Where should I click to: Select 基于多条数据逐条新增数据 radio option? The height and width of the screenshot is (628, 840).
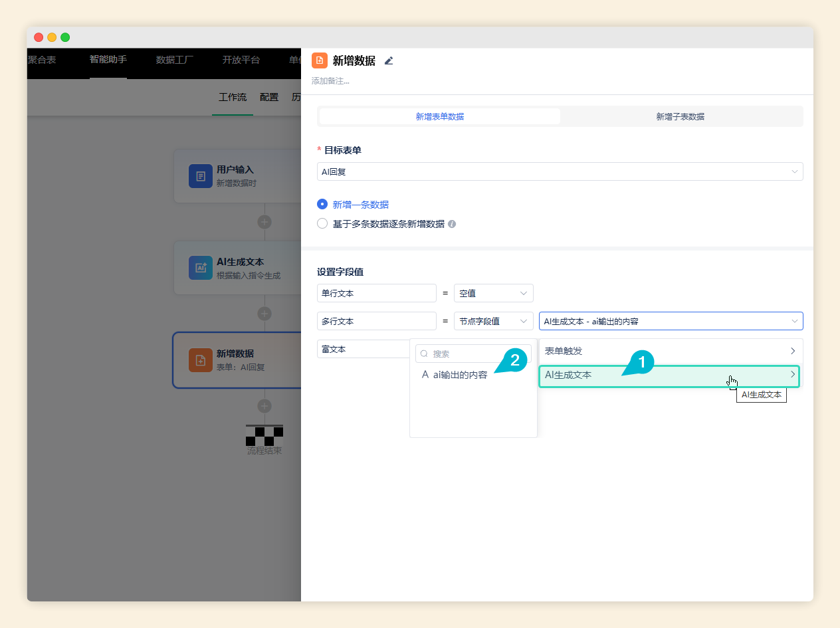tap(322, 224)
